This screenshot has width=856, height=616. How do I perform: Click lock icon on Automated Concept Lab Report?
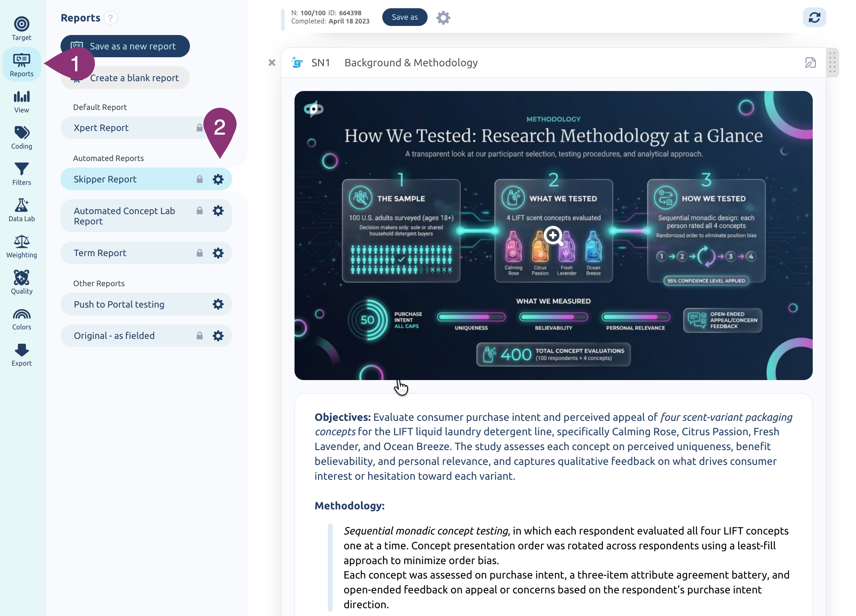199,211
